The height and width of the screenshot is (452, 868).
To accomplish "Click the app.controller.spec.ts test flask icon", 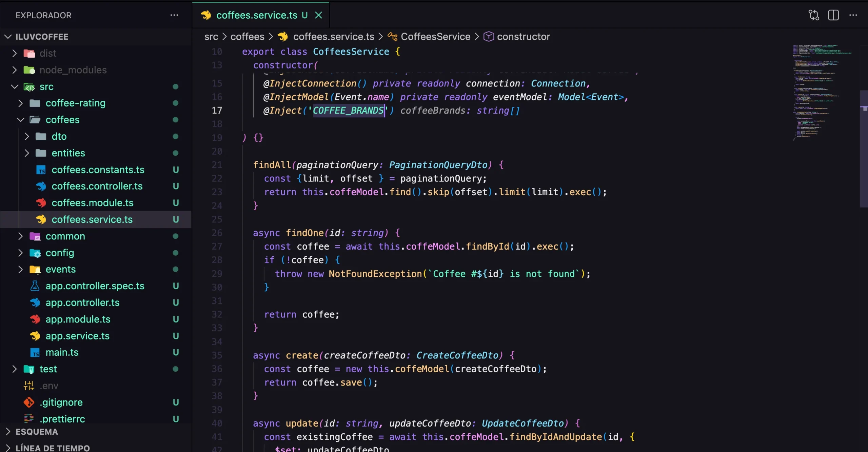I will 35,286.
